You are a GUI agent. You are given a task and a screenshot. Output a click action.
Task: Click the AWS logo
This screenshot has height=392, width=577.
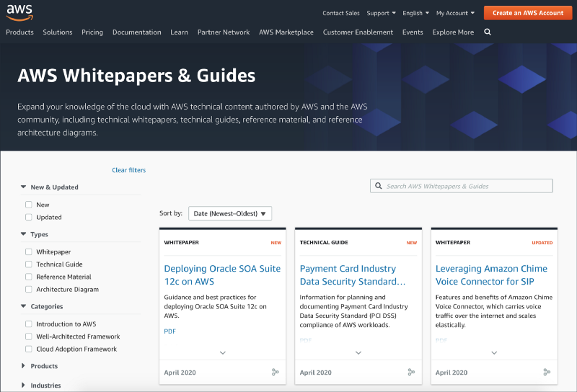point(20,13)
